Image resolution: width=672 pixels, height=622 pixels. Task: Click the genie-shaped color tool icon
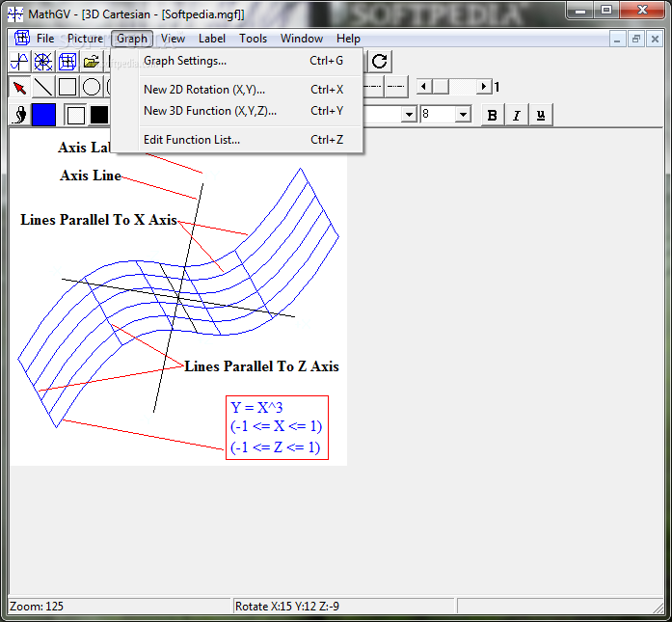coord(19,115)
